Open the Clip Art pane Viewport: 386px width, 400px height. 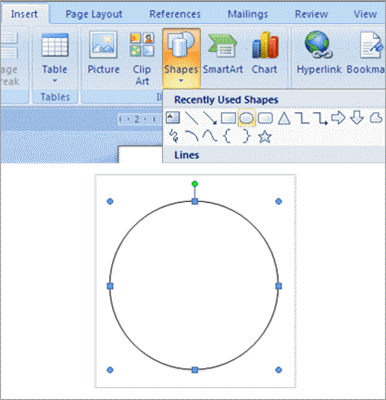(x=142, y=59)
